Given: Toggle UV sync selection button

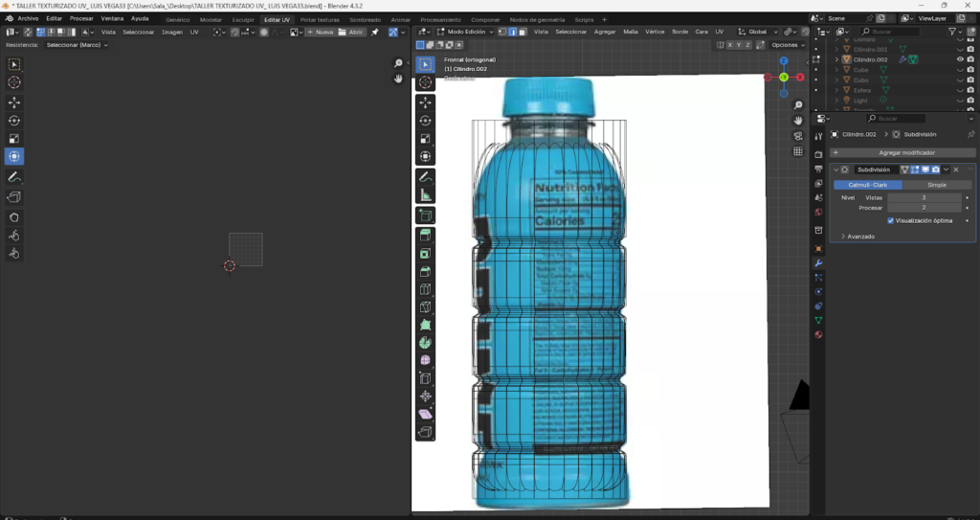Looking at the screenshot, I should [x=28, y=32].
